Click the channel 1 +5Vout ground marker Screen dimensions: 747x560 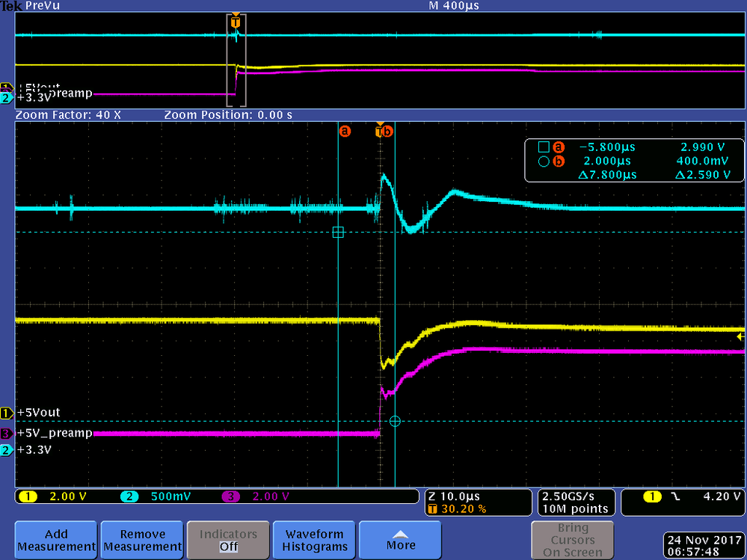point(7,413)
